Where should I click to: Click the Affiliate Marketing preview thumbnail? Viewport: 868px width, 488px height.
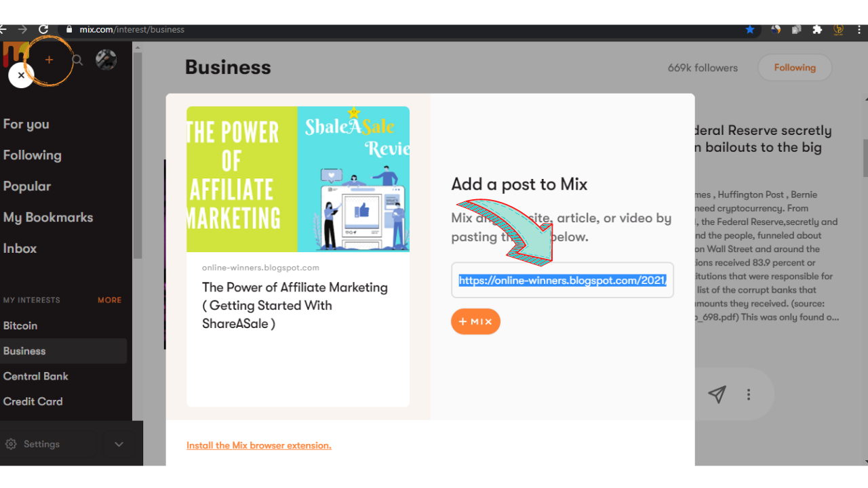[x=298, y=179]
